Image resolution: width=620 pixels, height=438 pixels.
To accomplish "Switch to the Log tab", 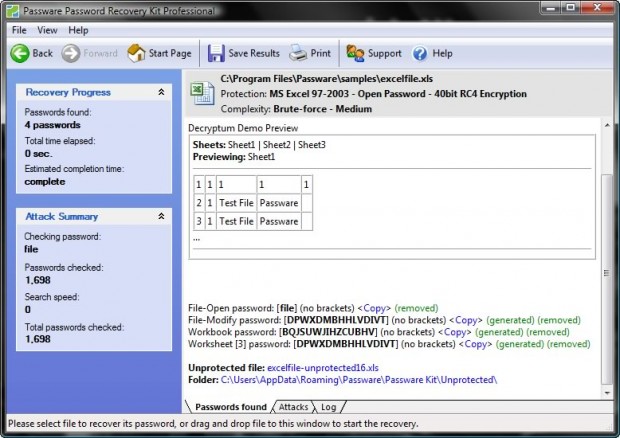I will click(328, 407).
